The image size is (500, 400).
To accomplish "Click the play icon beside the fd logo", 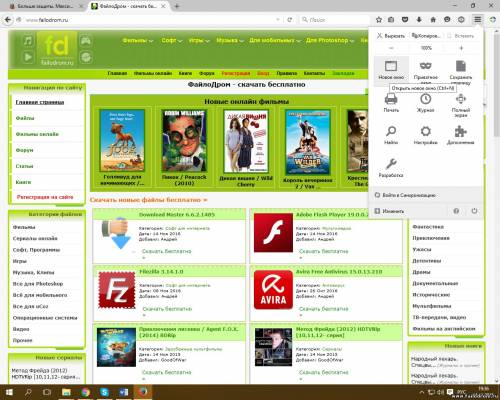I will (28, 57).
